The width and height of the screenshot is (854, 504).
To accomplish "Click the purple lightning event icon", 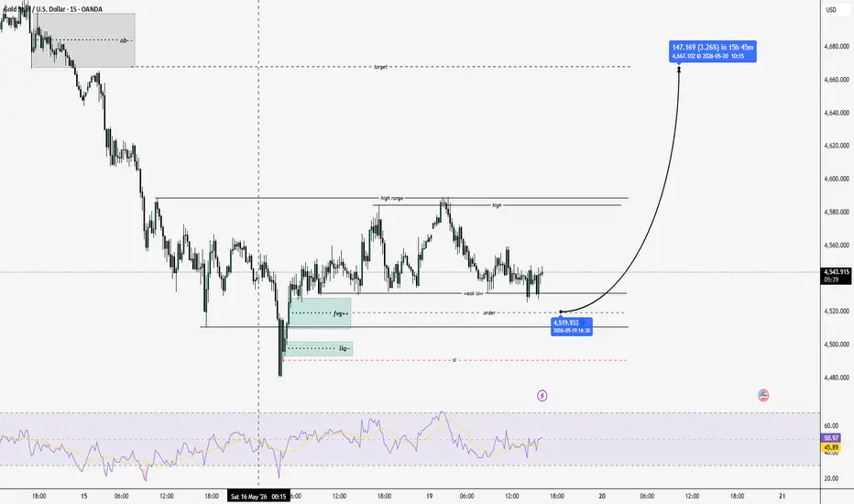I will pyautogui.click(x=542, y=396).
